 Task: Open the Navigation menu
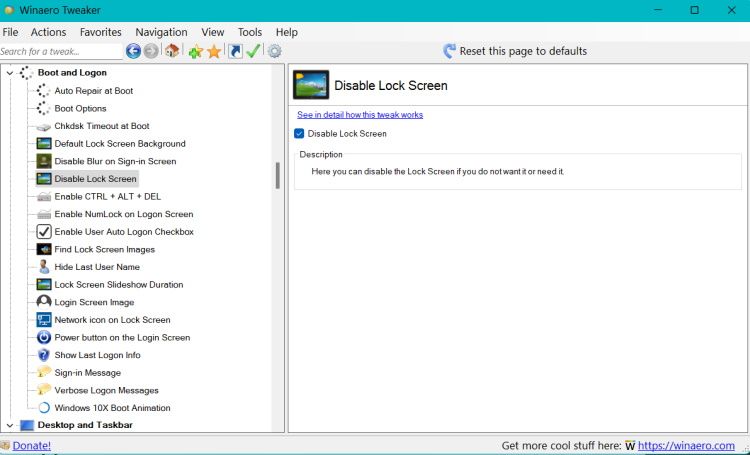(161, 32)
